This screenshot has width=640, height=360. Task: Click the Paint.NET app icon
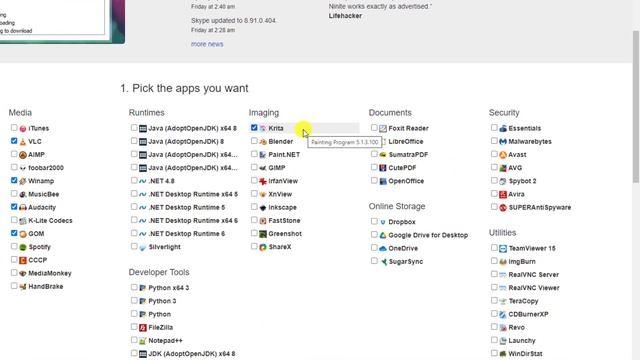tap(263, 155)
